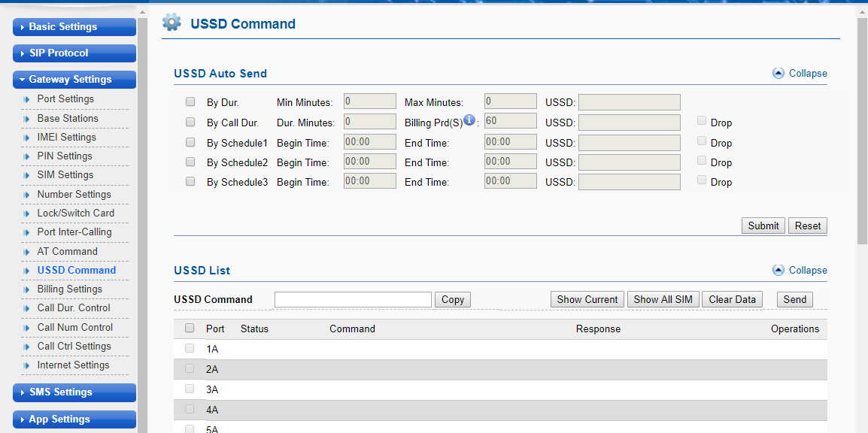Click the Show All SIM button

pos(663,299)
